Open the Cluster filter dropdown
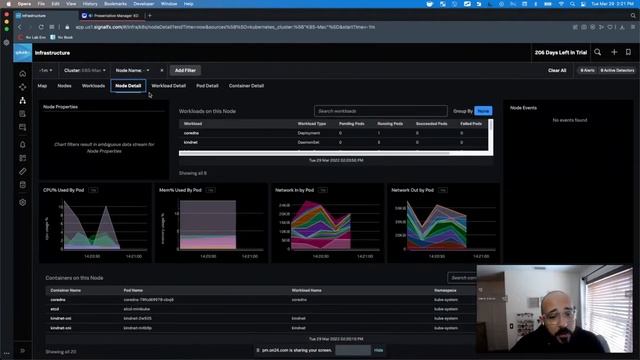Screen dimensions: 640x360 pyautogui.click(x=84, y=70)
